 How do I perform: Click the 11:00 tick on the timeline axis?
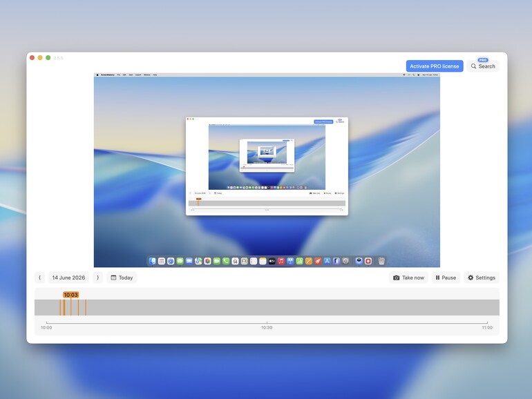point(487,327)
